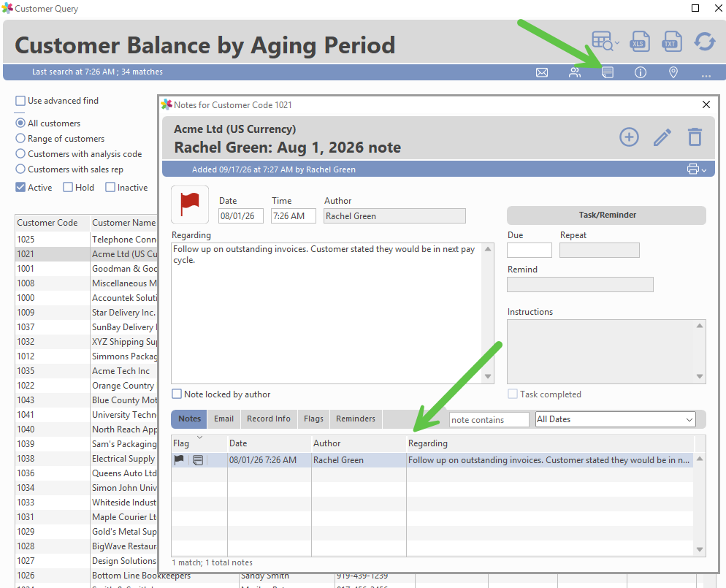Screen dimensions: 726x588
Task: Delete the note with trash icon
Action: [x=695, y=137]
